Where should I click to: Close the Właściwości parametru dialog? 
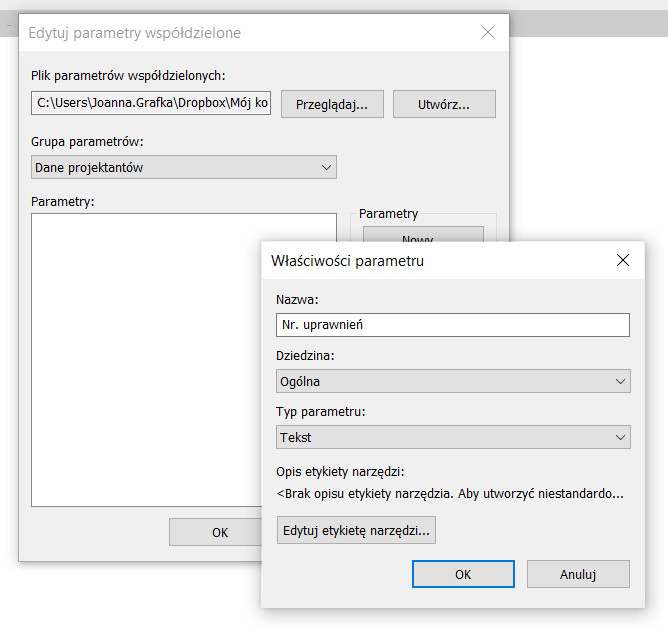pos(622,261)
